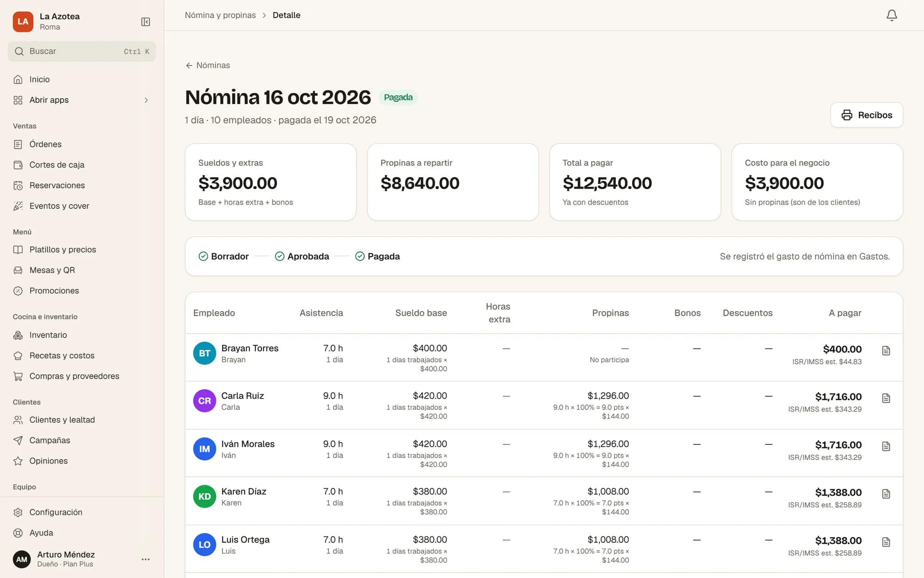
Task: Click the CR avatar of Carla Ruiz
Action: pos(205,401)
